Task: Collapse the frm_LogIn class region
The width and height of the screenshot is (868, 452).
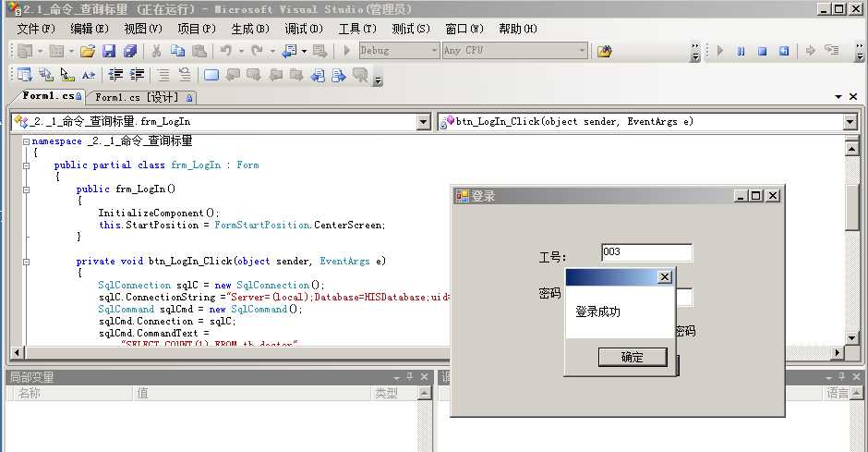Action: (26, 165)
